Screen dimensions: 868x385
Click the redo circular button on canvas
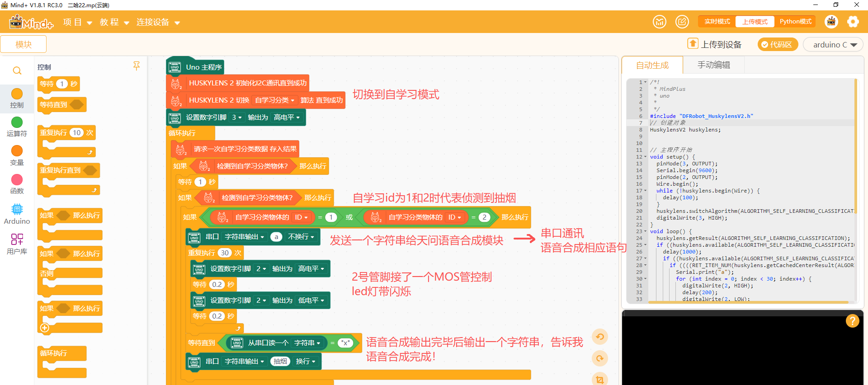[600, 358]
